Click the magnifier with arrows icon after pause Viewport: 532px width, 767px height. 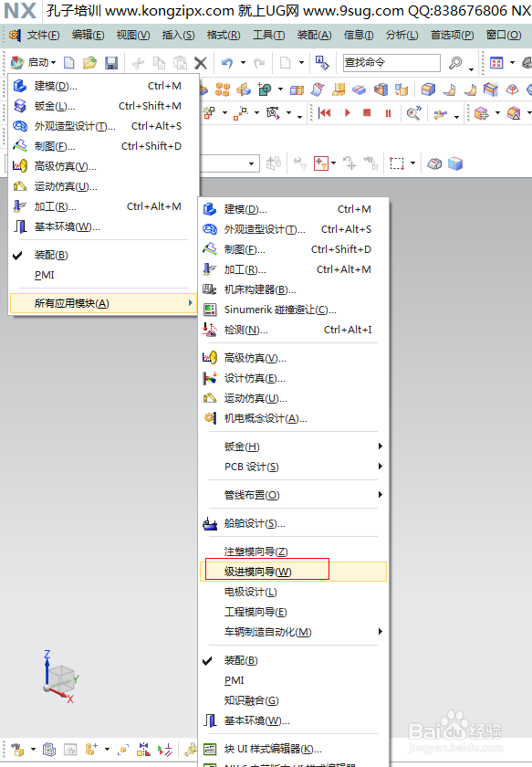click(414, 113)
